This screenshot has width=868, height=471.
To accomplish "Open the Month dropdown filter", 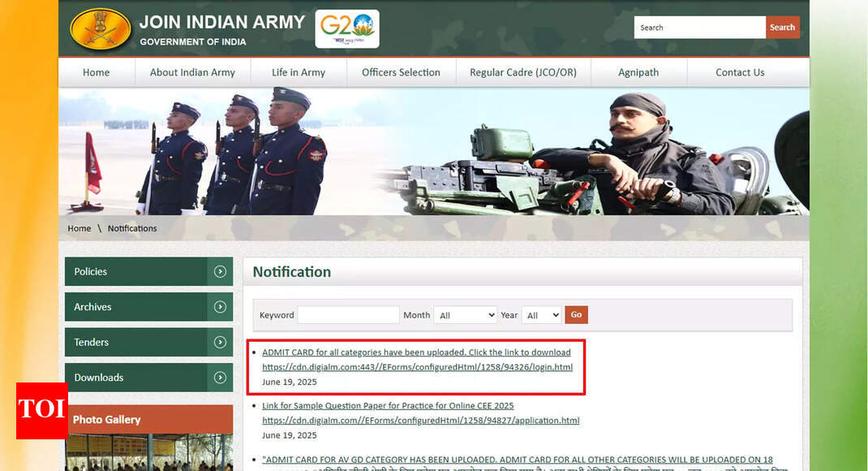I will pyautogui.click(x=465, y=315).
